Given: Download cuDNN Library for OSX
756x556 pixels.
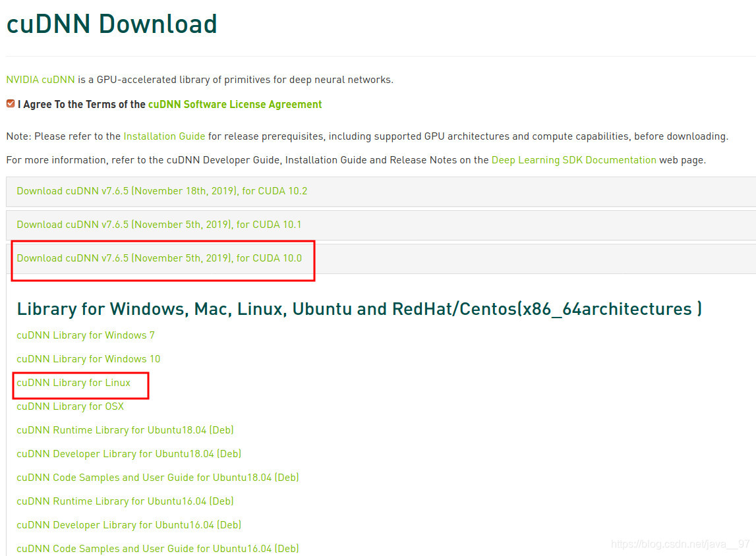Looking at the screenshot, I should [71, 406].
